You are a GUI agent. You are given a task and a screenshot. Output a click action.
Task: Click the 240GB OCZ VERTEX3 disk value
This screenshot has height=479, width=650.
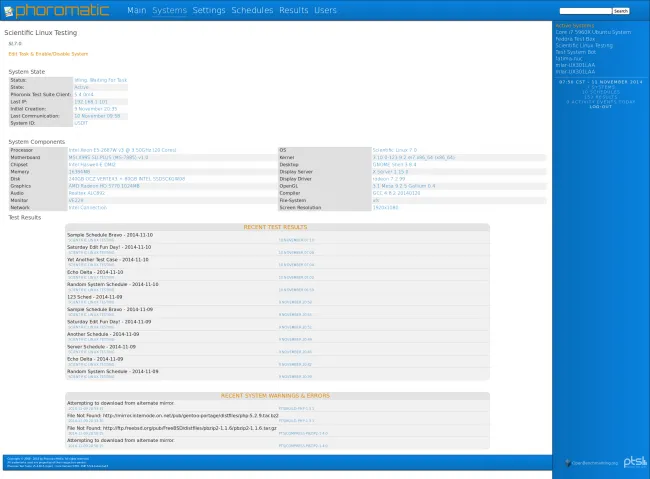pyautogui.click(x=127, y=179)
